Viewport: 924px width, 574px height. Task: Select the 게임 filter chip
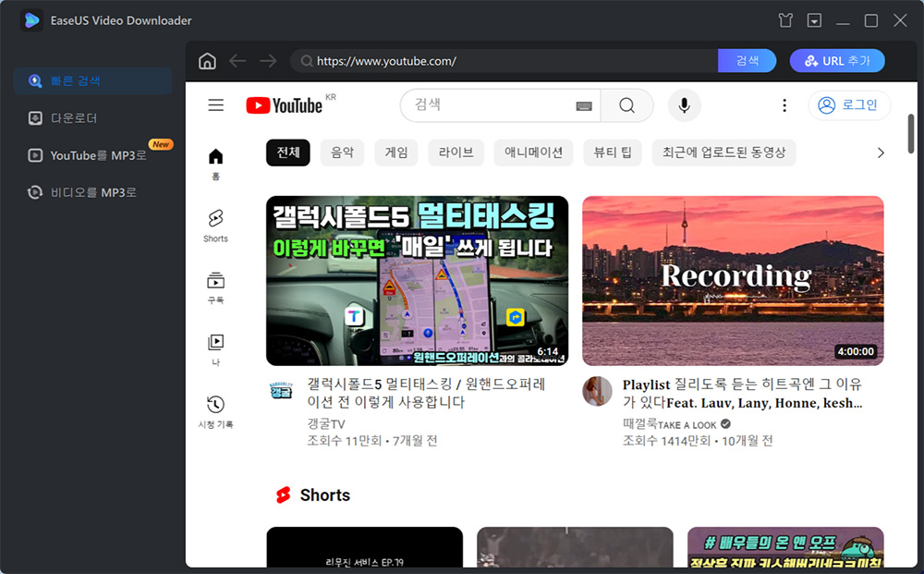tap(396, 153)
